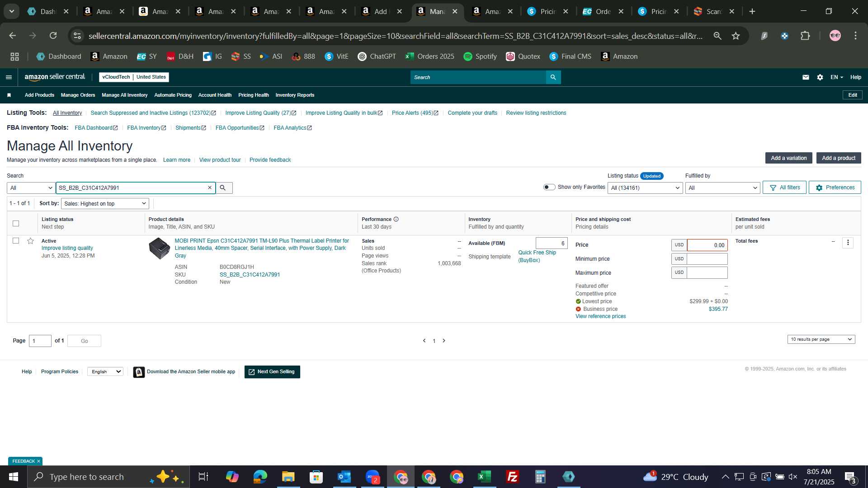Open Account Health menu item
The height and width of the screenshot is (488, 868).
pyautogui.click(x=215, y=95)
